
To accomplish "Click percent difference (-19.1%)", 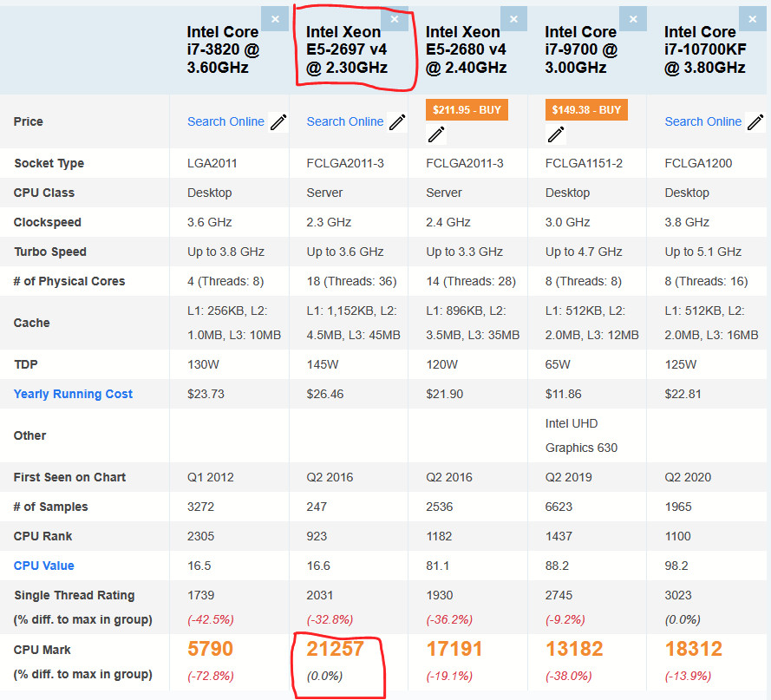I will (x=449, y=676).
